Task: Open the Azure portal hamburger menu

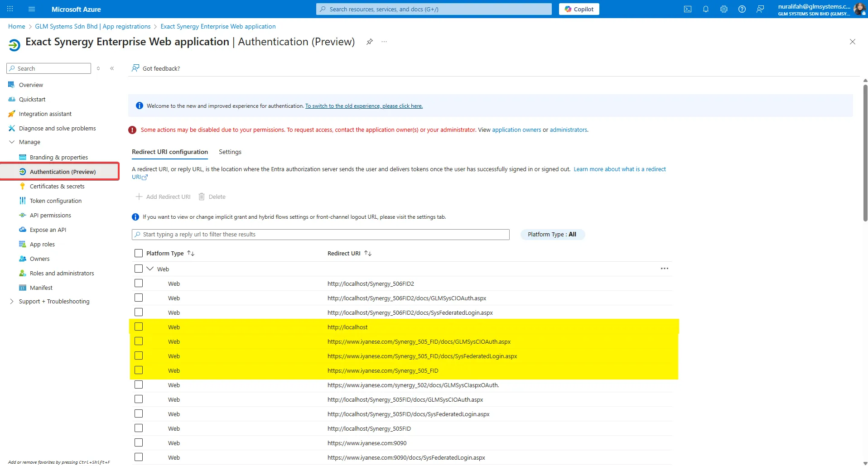Action: [32, 9]
